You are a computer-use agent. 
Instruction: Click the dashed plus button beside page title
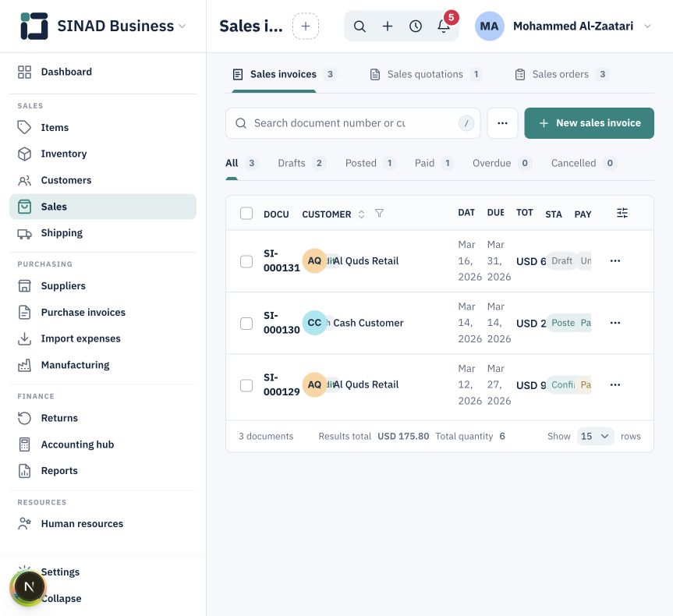306,27
